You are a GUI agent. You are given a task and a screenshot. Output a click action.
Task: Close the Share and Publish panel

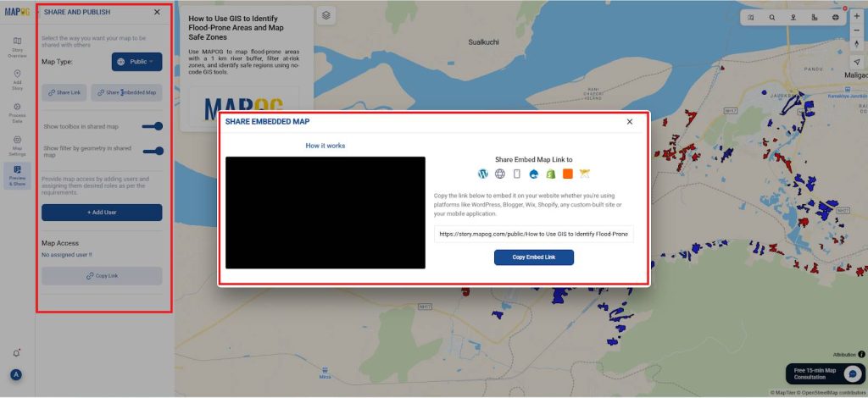pyautogui.click(x=157, y=12)
